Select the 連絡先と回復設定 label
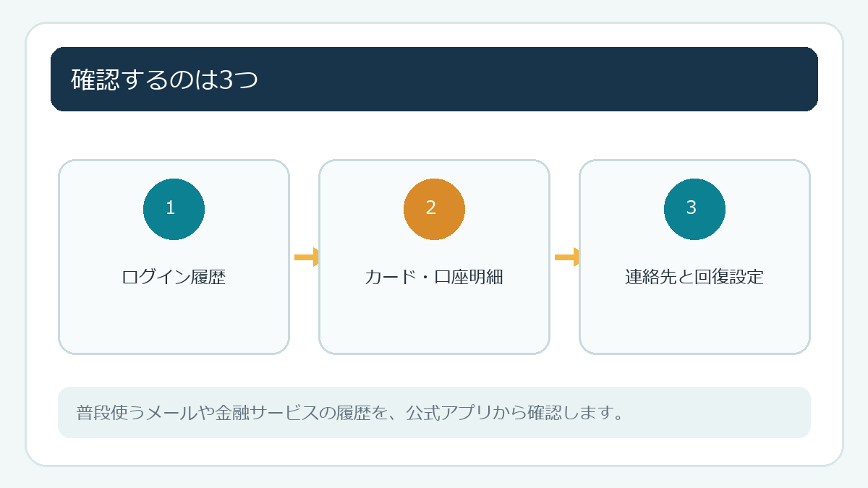This screenshot has height=488, width=868. [694, 277]
